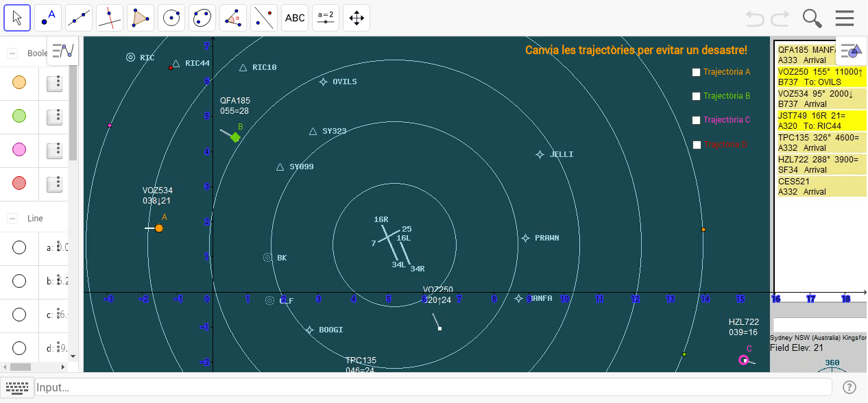
Task: Toggle visibility of line c
Action: click(x=19, y=315)
